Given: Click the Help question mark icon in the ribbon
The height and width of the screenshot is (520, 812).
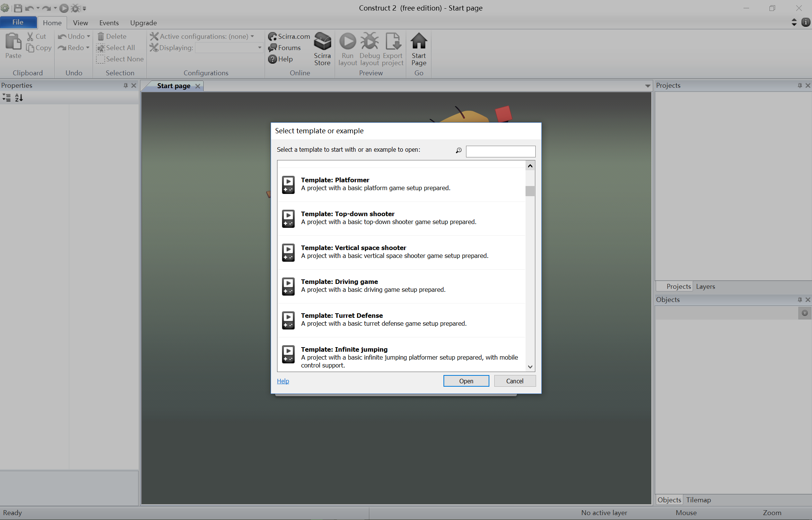Looking at the screenshot, I should pos(273,59).
